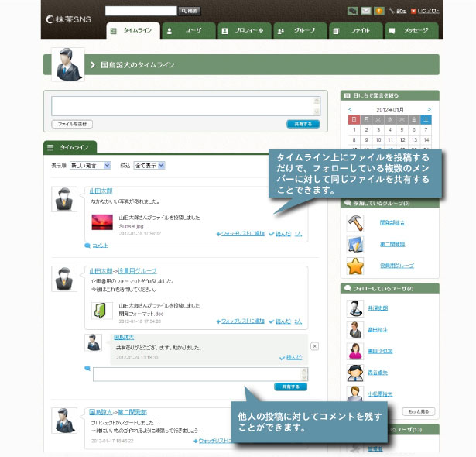Go to previous month in calendar
Screen dimensions: 476x457
[x=350, y=109]
